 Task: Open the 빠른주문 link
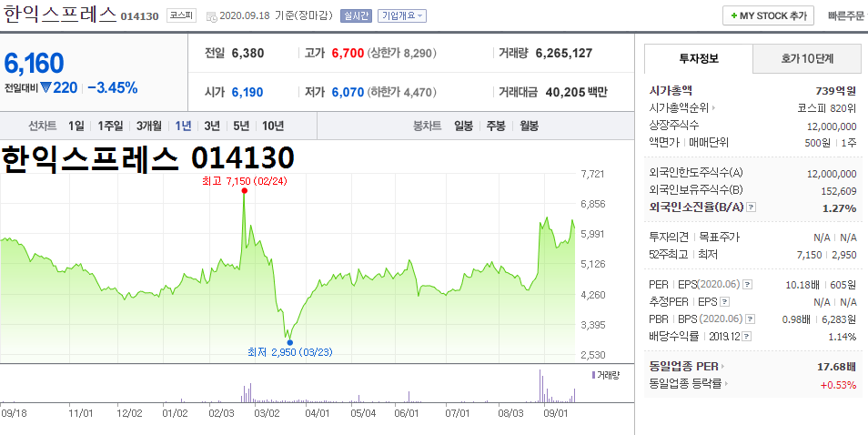[x=846, y=16]
